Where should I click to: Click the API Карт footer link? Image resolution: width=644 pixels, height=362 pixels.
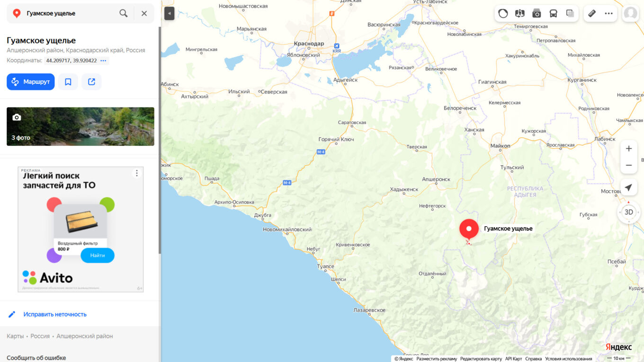coord(514,359)
